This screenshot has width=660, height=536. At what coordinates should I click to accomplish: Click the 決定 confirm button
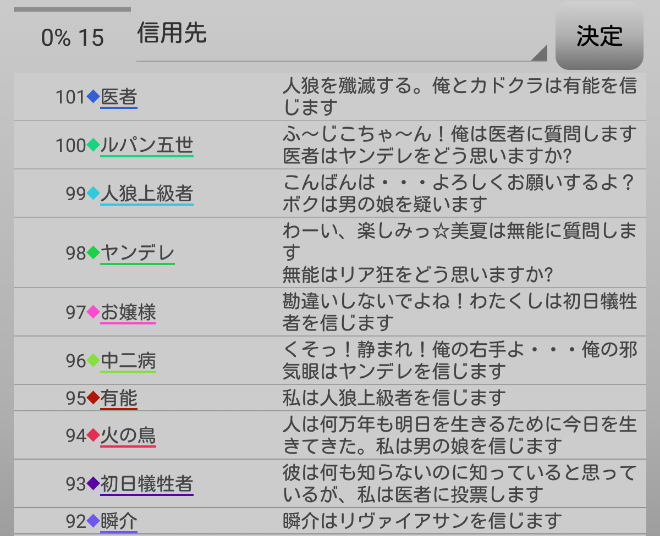pyautogui.click(x=599, y=36)
